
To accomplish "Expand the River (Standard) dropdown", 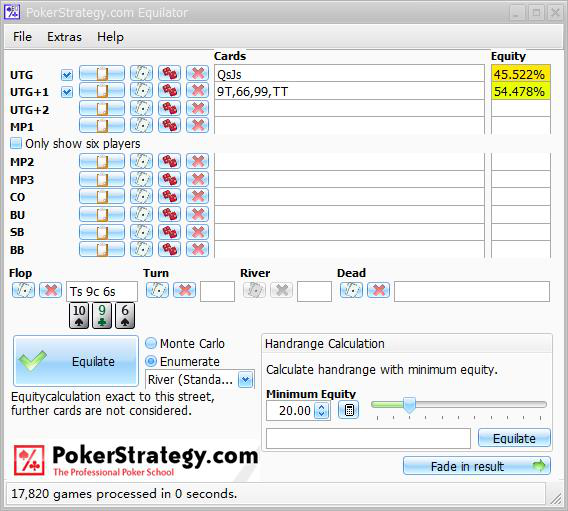I will click(245, 380).
